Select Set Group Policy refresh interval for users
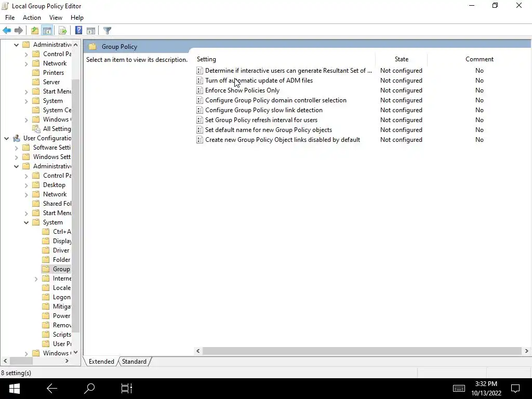The height and width of the screenshot is (399, 532). [261, 120]
